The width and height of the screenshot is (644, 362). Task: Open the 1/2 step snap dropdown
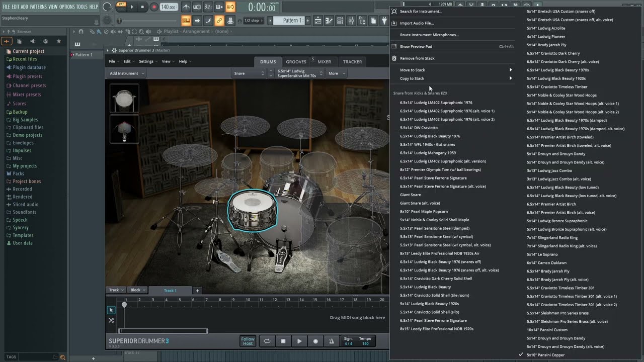tap(254, 21)
